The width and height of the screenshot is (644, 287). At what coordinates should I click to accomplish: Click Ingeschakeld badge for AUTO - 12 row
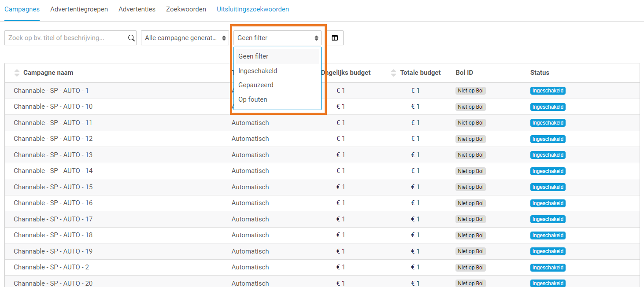point(548,139)
